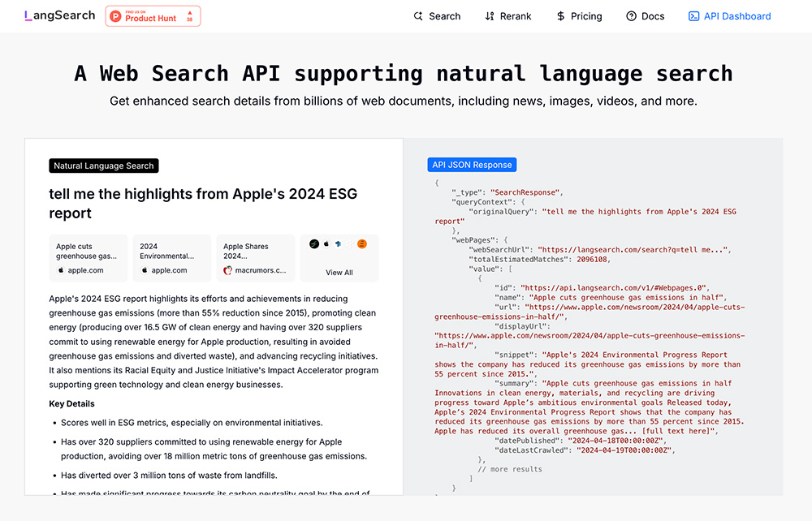Viewport: 812px width, 521px height.
Task: Click the Search magnifier icon in navigation
Action: [418, 16]
